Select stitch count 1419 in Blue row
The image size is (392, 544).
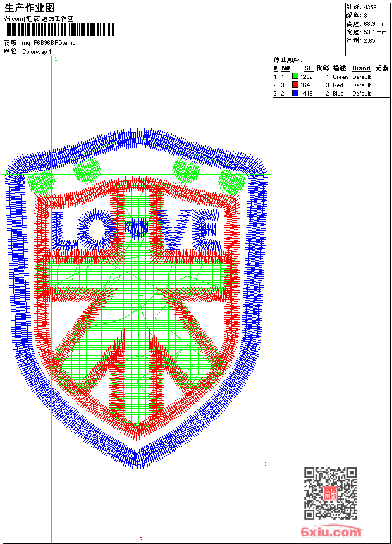click(x=306, y=94)
